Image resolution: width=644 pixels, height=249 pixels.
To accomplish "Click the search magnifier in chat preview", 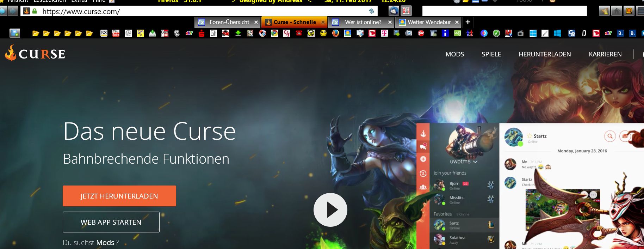I will coord(610,136).
